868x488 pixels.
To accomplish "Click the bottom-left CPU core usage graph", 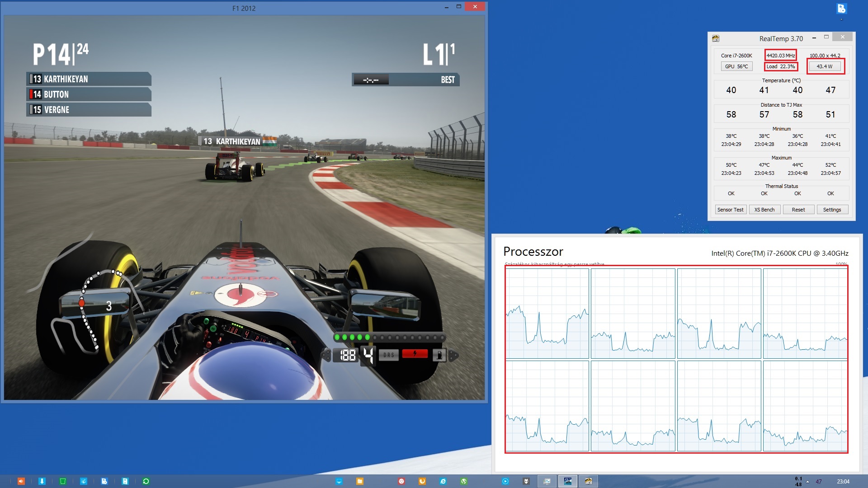I will point(547,406).
